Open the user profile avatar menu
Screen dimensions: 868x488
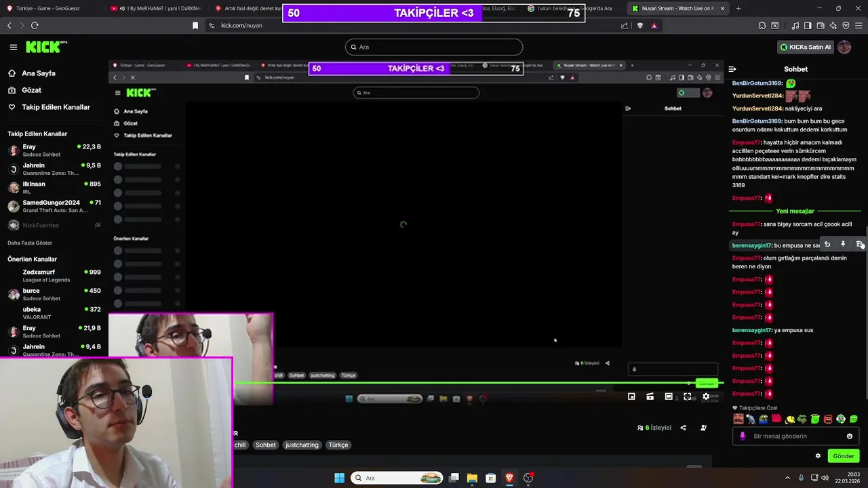(x=844, y=47)
